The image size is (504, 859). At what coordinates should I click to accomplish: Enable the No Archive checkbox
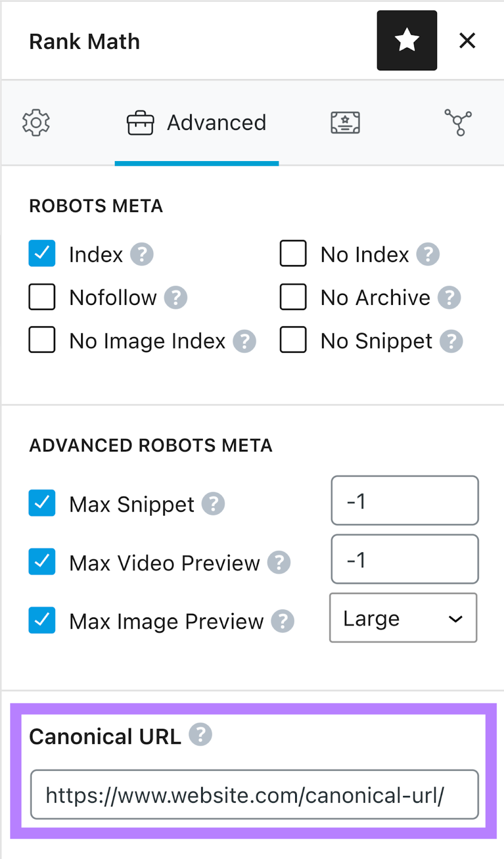click(293, 297)
